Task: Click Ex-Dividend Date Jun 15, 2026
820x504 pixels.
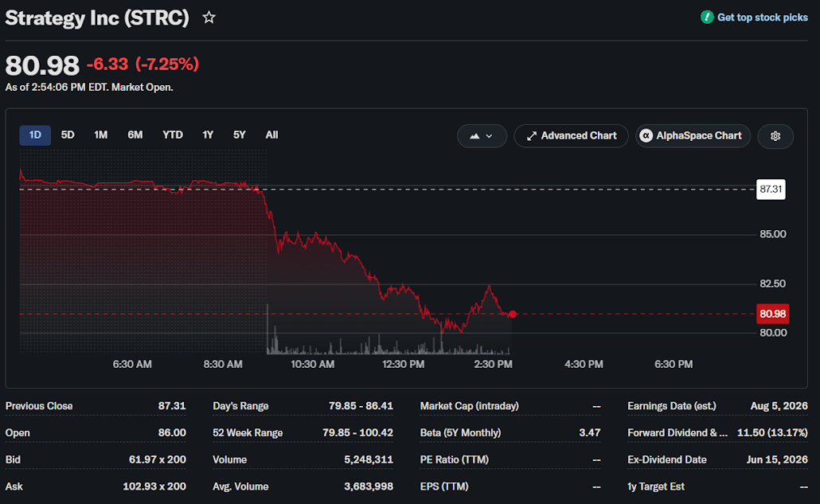Action: (x=777, y=459)
